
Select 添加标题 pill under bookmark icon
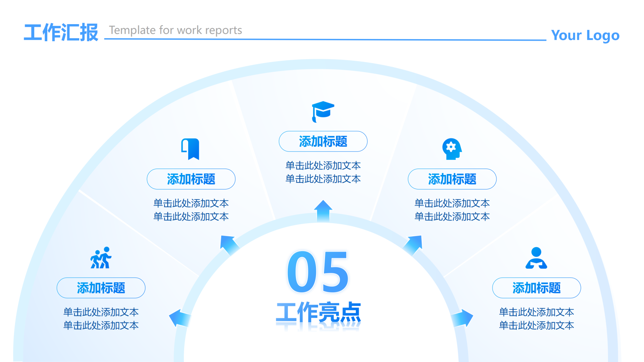(191, 179)
